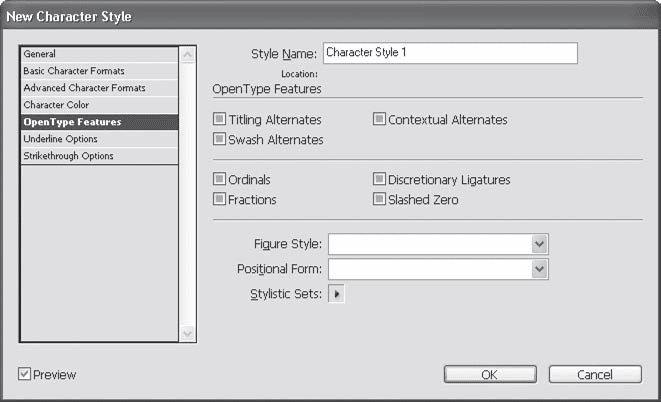Check the Slashed Zero option
The image size is (661, 402).
coord(380,200)
